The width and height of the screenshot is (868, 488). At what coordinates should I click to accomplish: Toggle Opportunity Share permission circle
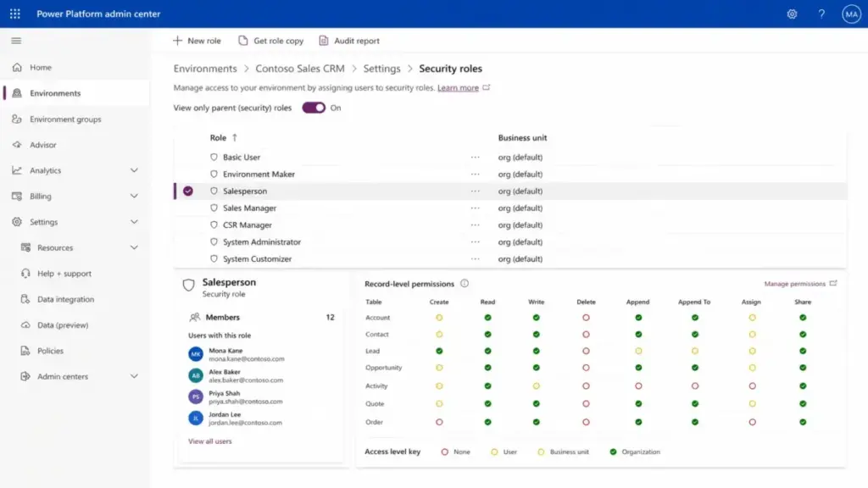(803, 368)
